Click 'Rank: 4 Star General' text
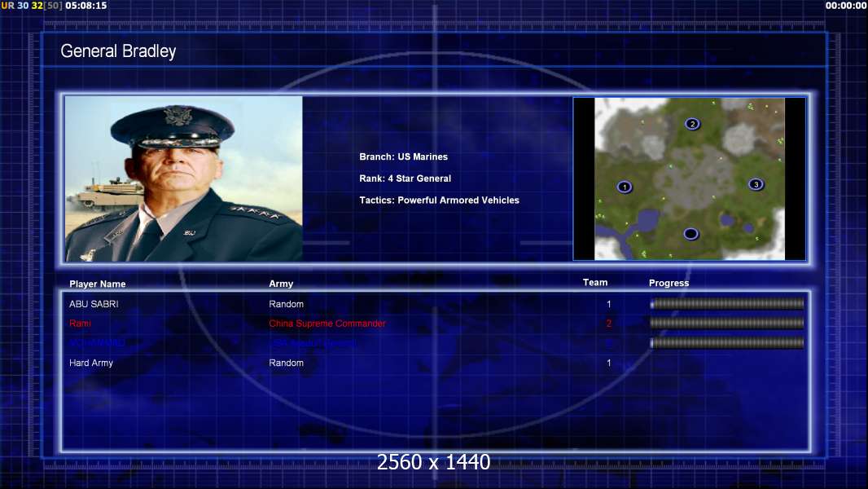The width and height of the screenshot is (868, 489). (x=405, y=178)
